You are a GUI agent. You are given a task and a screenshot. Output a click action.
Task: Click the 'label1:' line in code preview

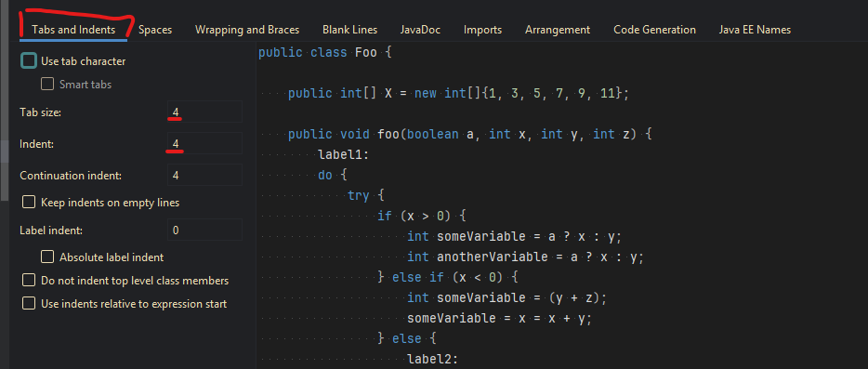[344, 154]
